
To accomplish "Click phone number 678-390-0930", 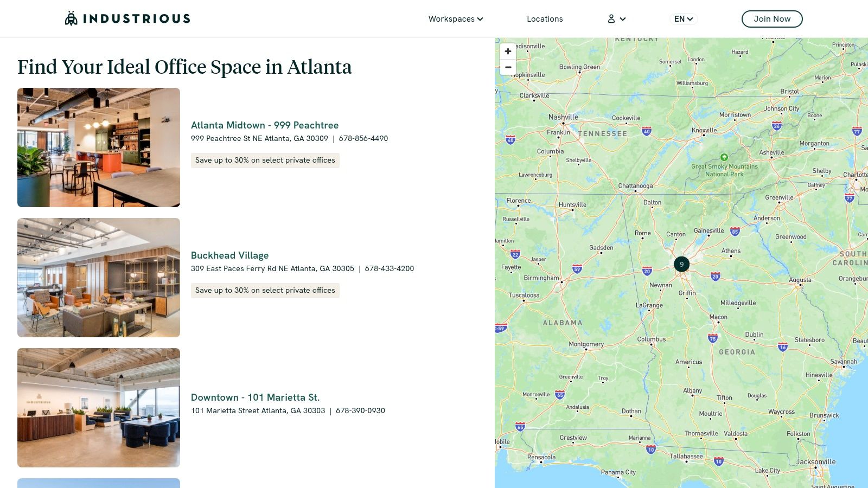I will pyautogui.click(x=360, y=411).
